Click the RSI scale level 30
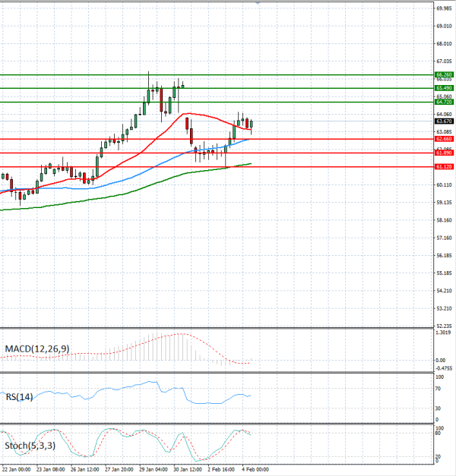Image resolution: width=456 pixels, height=476 pixels. (x=440, y=408)
